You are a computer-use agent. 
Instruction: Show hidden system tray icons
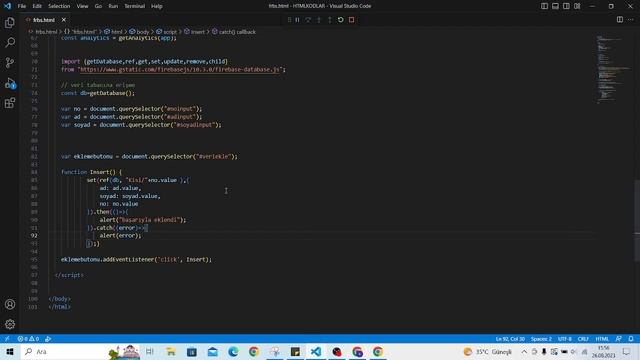[x=524, y=351]
